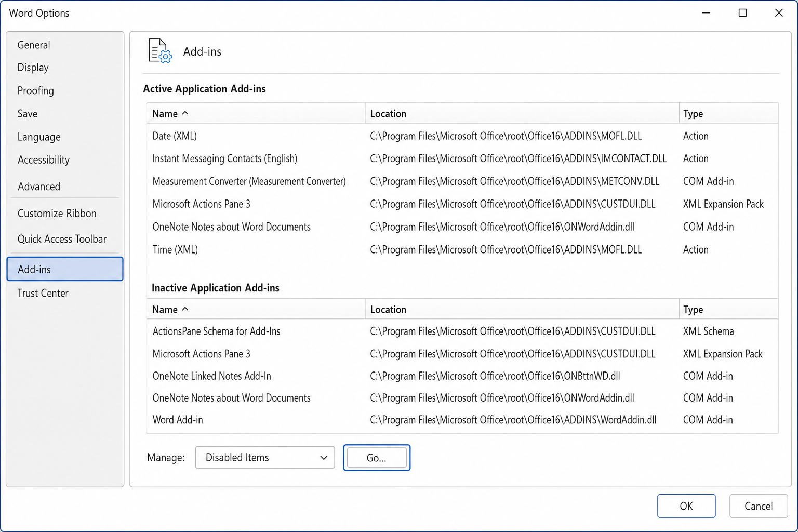Click the ONBttnWD.dll location path

coord(495,376)
